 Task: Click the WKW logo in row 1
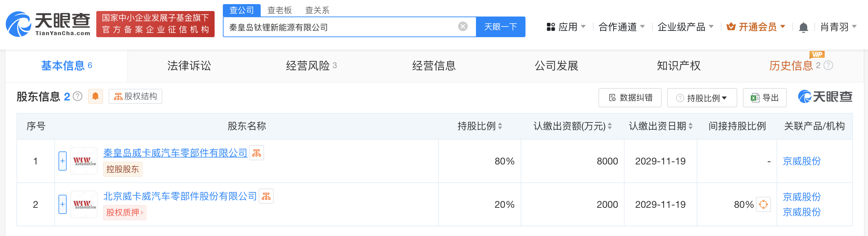[84, 161]
